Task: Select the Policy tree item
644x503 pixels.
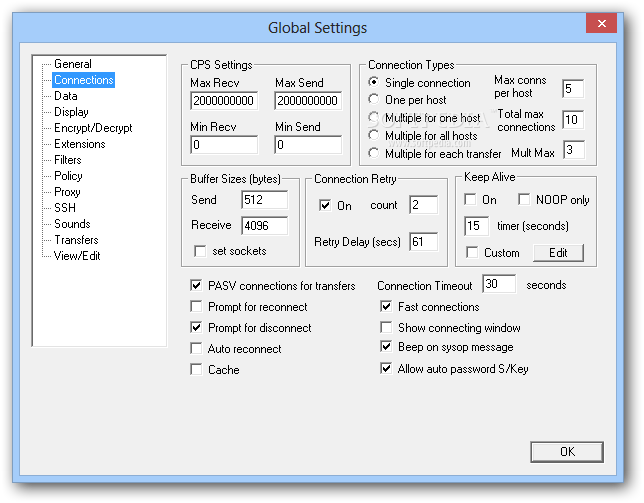Action: pos(68,176)
